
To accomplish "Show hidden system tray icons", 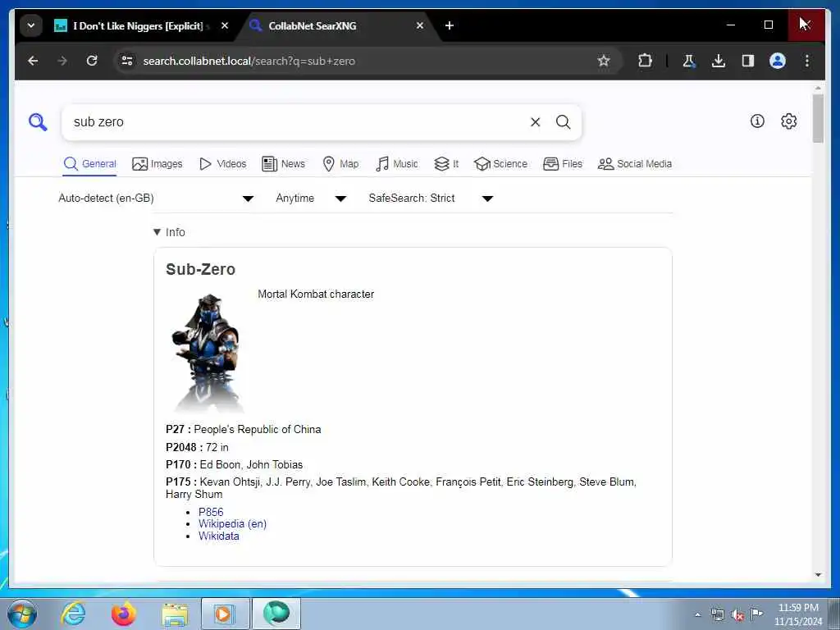I will pyautogui.click(x=697, y=614).
